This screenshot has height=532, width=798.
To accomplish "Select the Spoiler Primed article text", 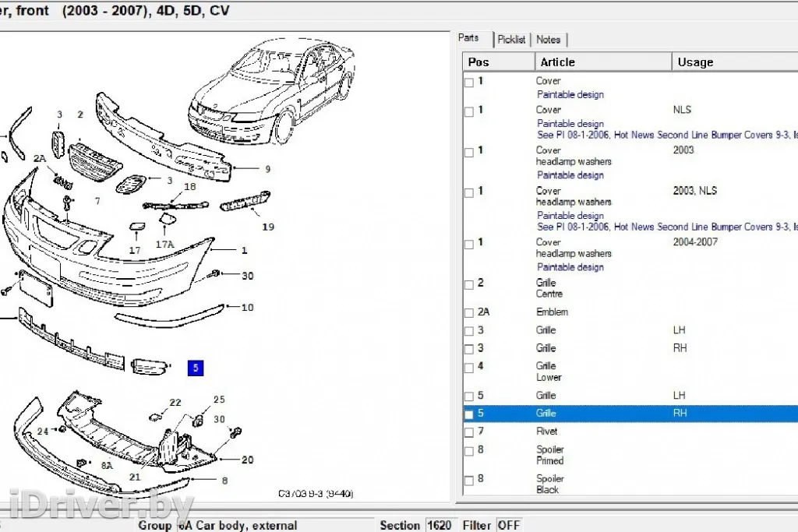I will point(550,455).
